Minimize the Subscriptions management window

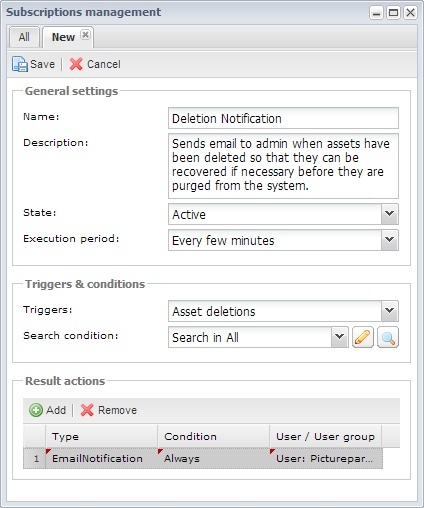[x=376, y=13]
